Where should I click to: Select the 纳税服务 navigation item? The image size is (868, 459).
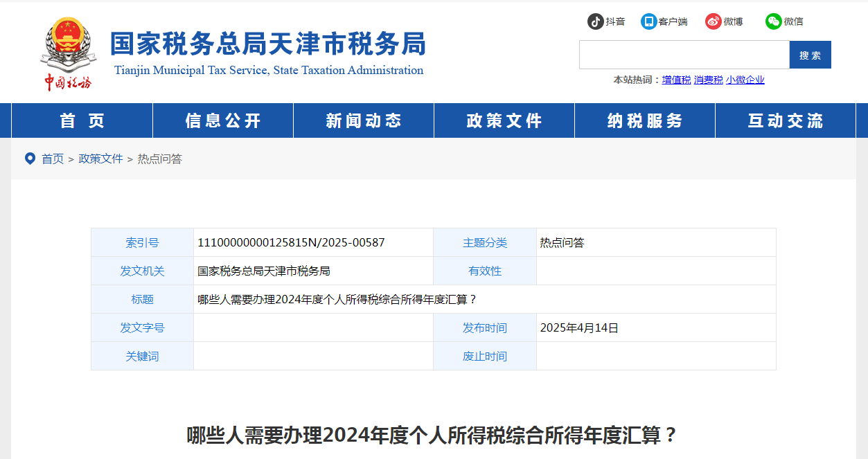pos(644,120)
